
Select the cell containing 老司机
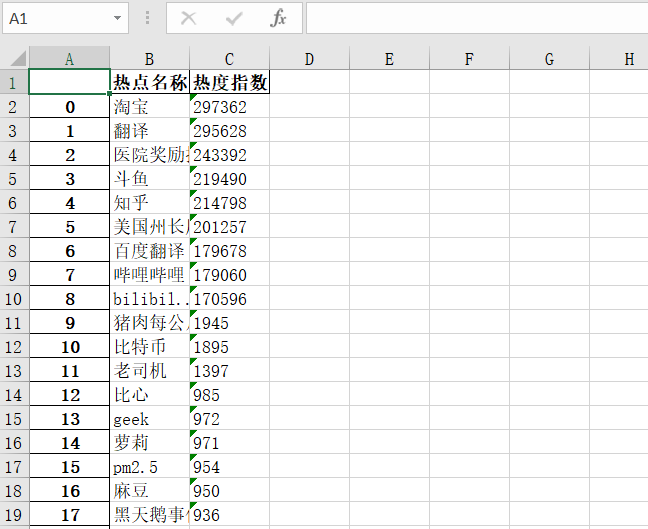[150, 369]
